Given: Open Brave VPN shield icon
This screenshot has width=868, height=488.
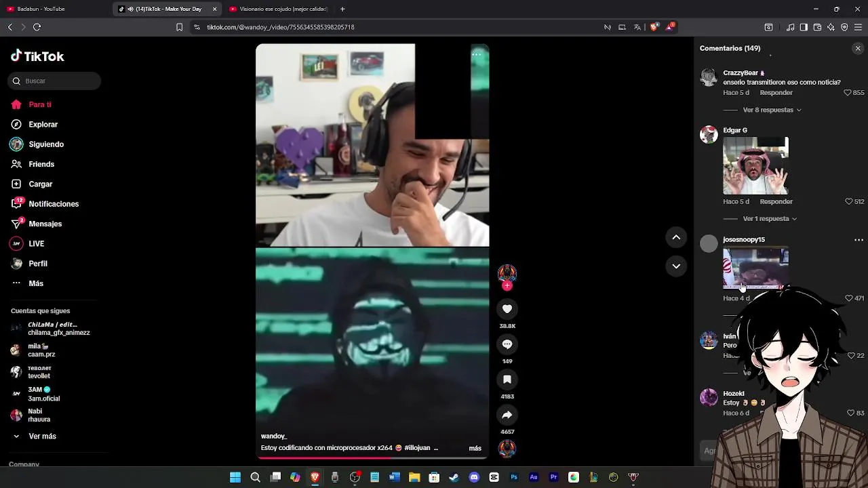Looking at the screenshot, I should point(844,27).
